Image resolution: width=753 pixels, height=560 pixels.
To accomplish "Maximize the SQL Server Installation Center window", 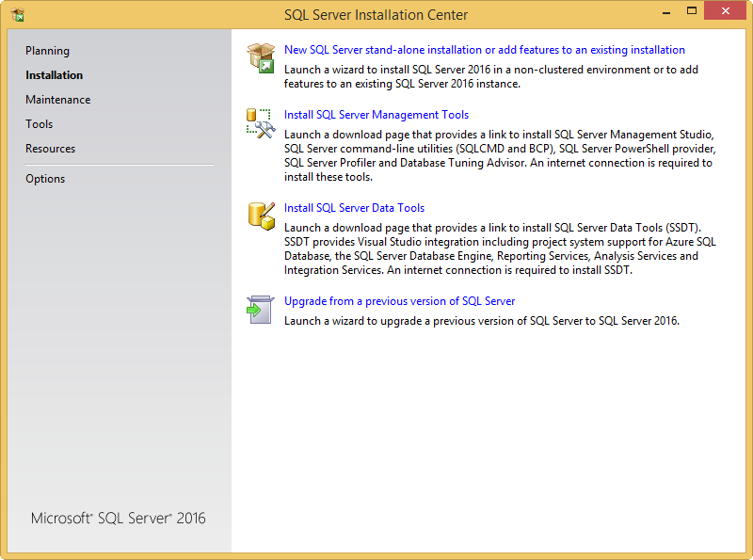I will tap(692, 11).
